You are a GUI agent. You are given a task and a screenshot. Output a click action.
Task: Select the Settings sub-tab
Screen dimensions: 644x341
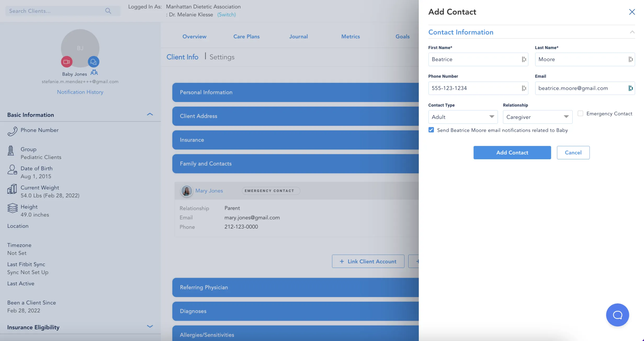pyautogui.click(x=222, y=57)
